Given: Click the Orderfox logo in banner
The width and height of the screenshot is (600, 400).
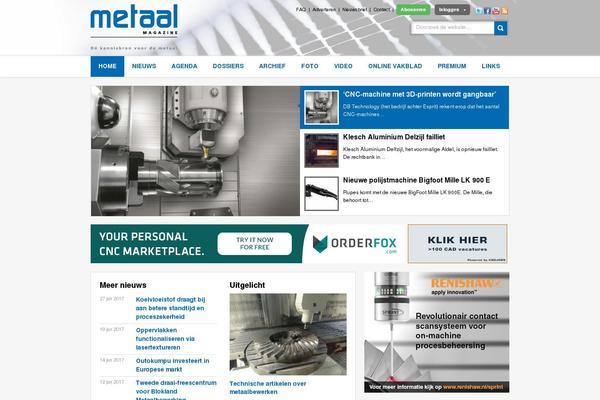Looking at the screenshot, I should tap(355, 244).
